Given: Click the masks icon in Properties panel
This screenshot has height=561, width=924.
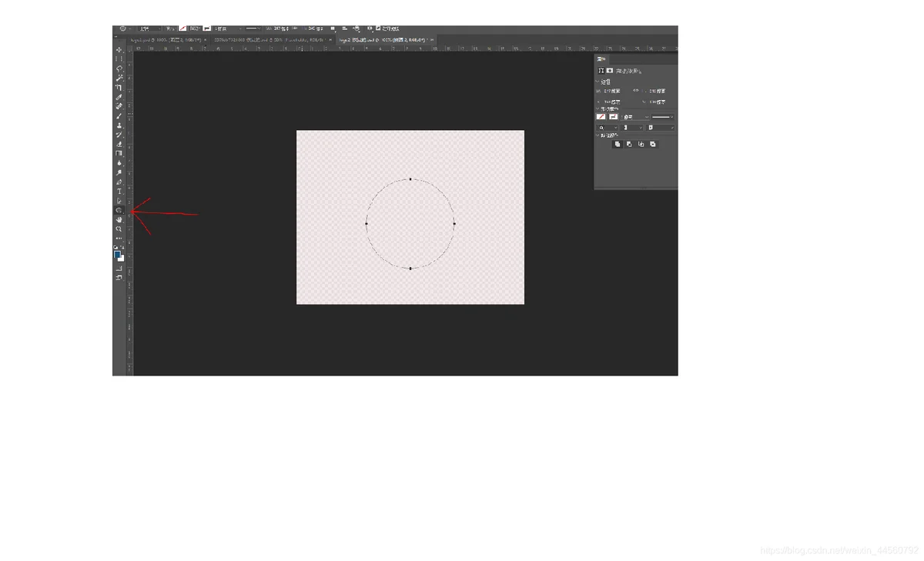Looking at the screenshot, I should (x=610, y=71).
